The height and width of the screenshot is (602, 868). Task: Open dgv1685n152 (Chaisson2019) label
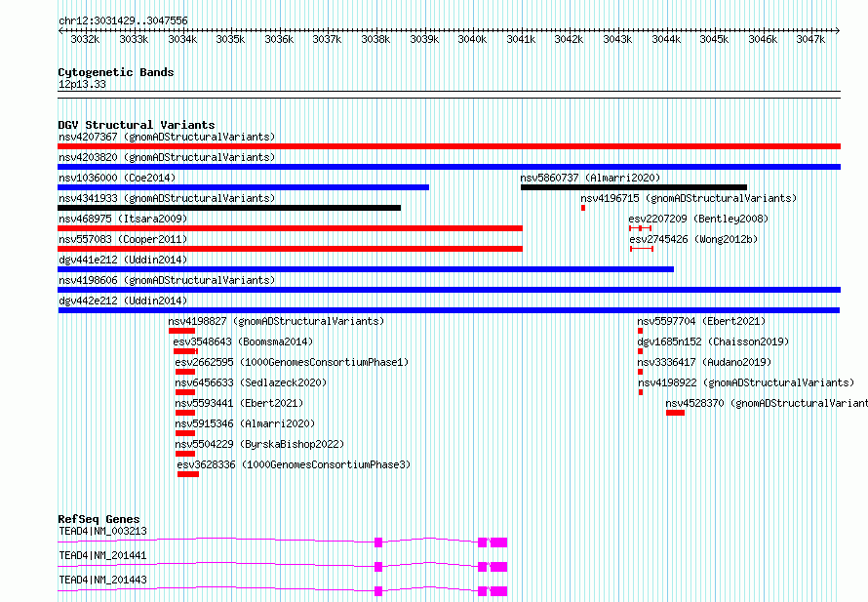point(713,341)
